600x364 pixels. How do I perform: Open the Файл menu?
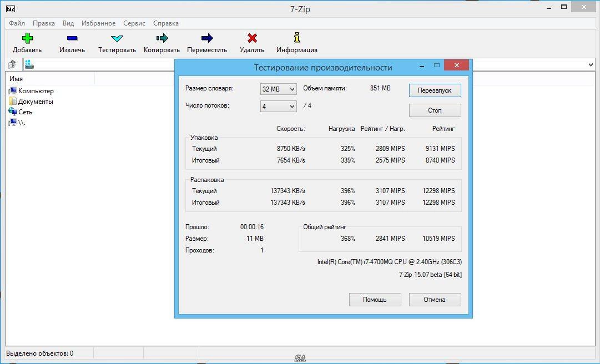tap(17, 23)
